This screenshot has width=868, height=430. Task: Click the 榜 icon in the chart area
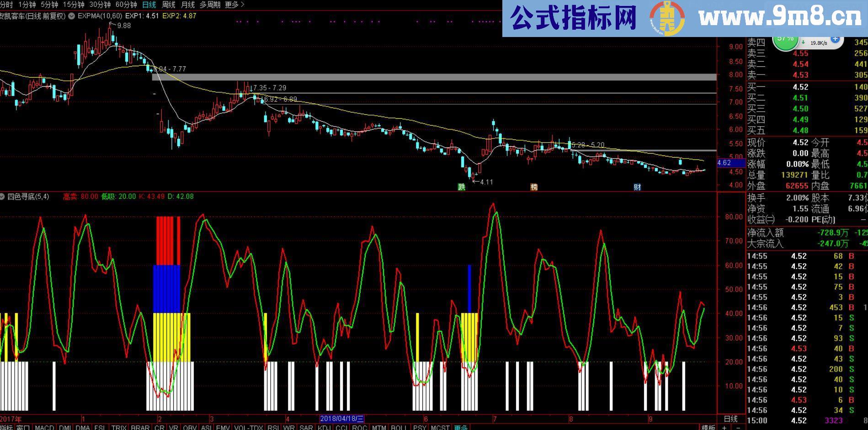point(533,187)
